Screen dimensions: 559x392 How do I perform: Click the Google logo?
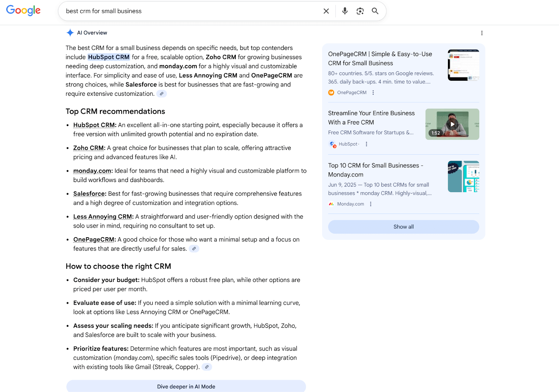pyautogui.click(x=23, y=10)
